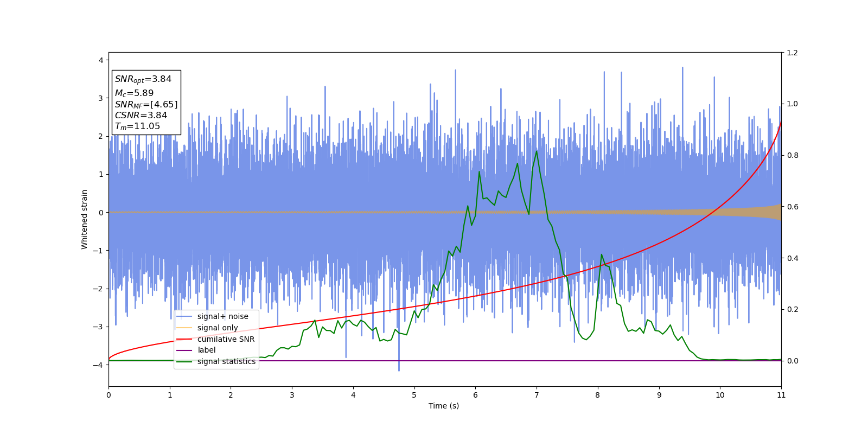Click x-axis tick label 5

coord(414,395)
